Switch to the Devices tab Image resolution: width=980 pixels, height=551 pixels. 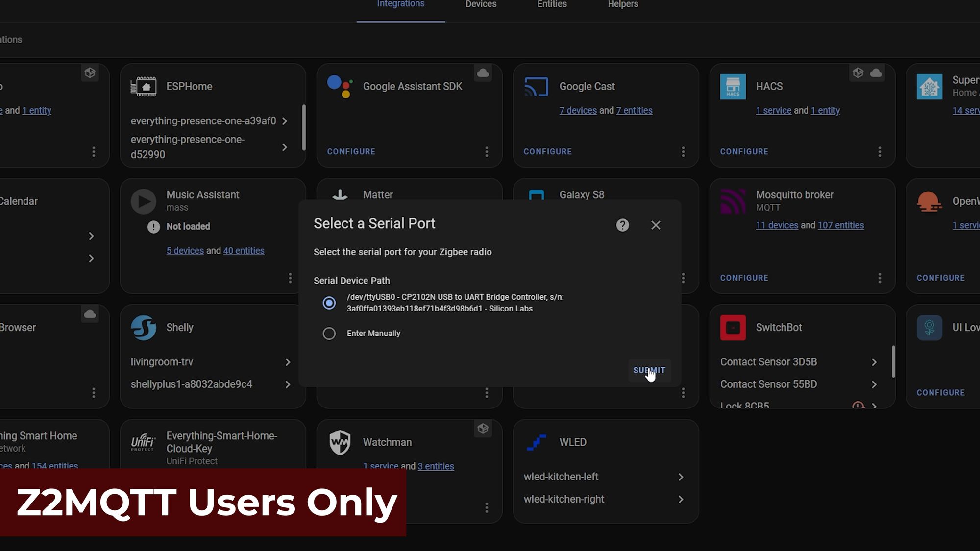[481, 5]
